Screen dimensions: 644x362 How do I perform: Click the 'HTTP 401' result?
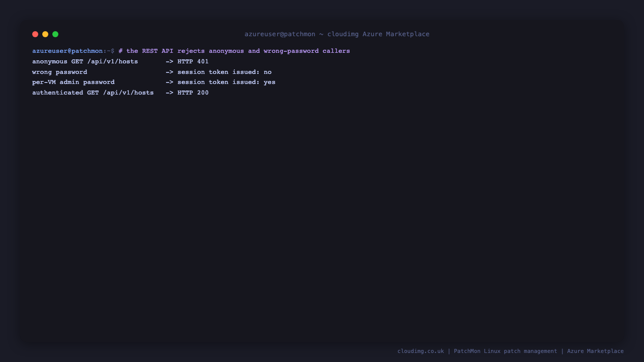coord(193,62)
